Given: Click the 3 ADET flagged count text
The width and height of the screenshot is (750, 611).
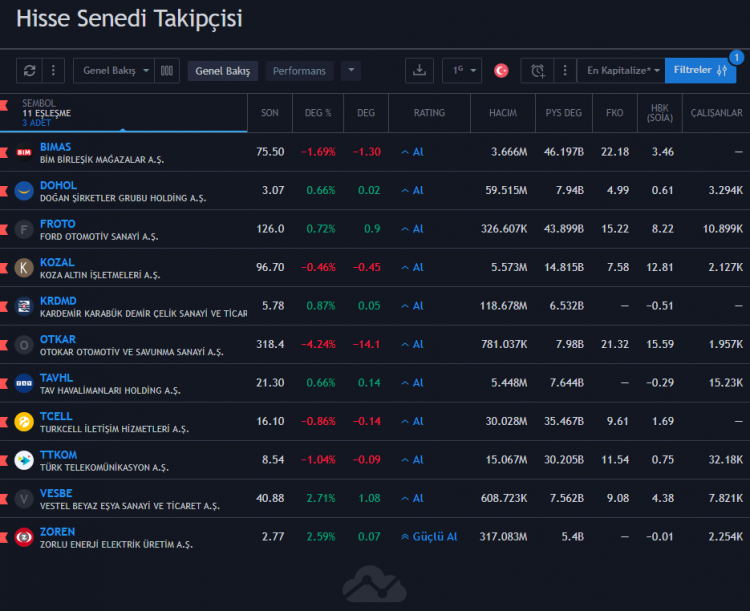Looking at the screenshot, I should pos(36,123).
